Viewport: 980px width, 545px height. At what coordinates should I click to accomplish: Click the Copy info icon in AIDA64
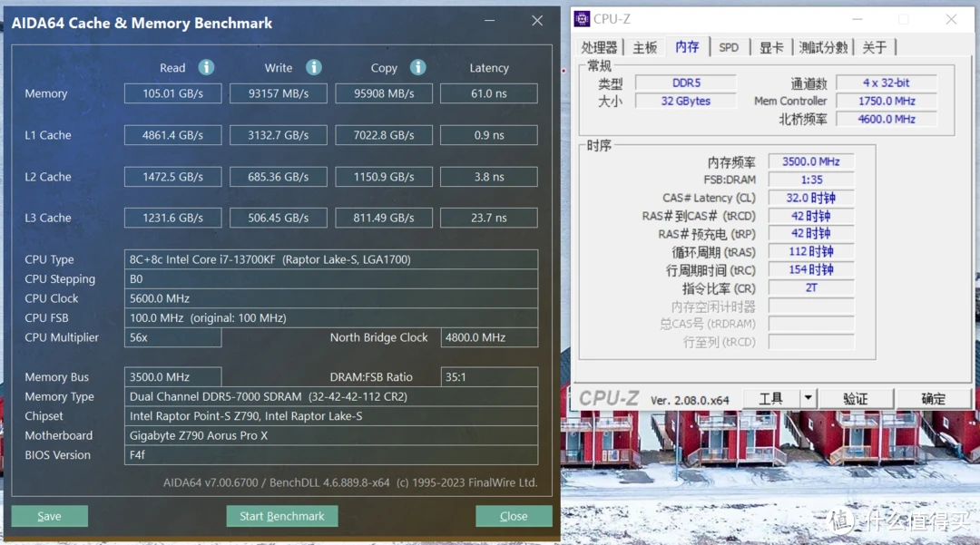coord(418,67)
